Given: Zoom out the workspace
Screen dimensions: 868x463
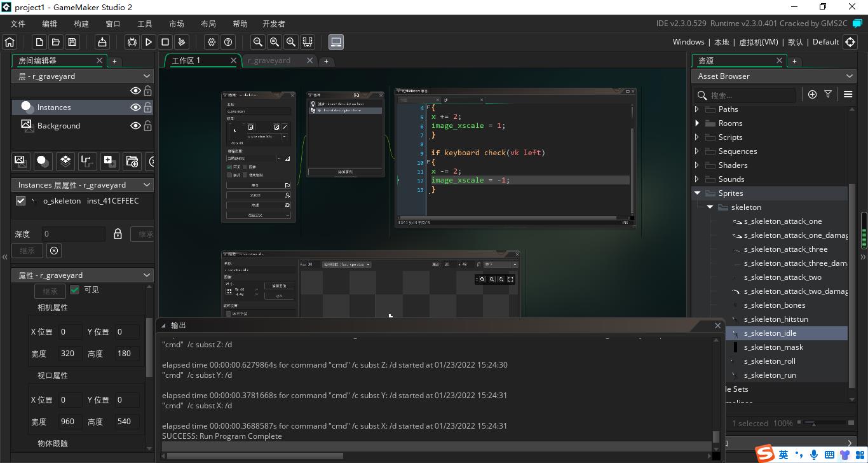Looking at the screenshot, I should pyautogui.click(x=258, y=42).
